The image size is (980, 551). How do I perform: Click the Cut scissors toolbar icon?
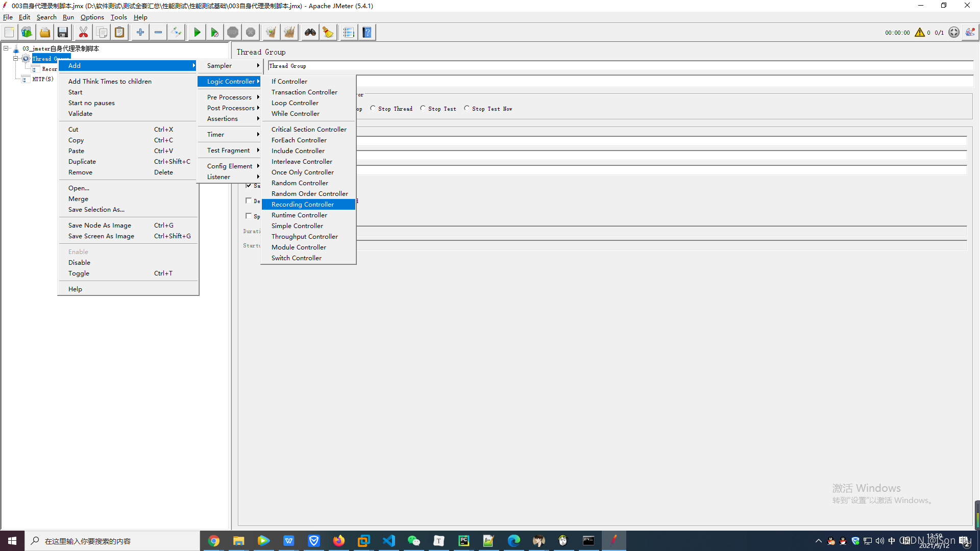(83, 33)
